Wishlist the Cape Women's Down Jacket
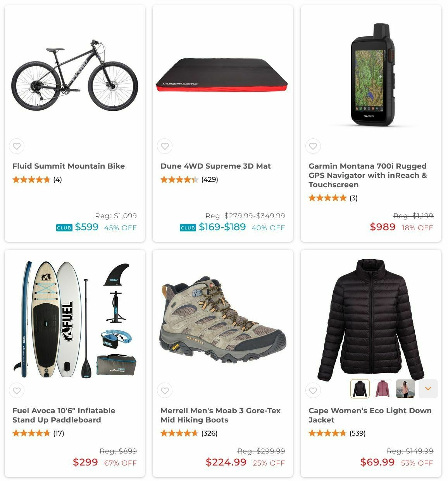Image resolution: width=448 pixels, height=481 pixels. pos(313,391)
